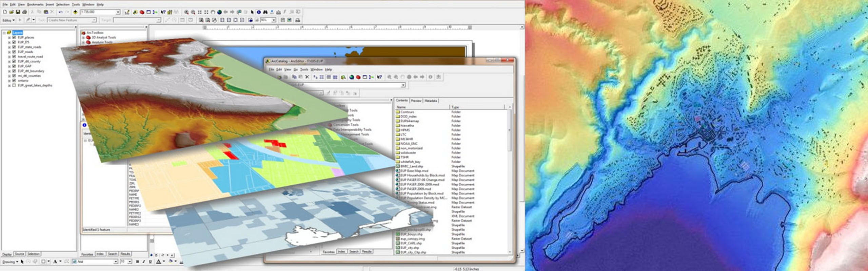
Task: Click the Add Data toolbar icon
Action: click(x=75, y=12)
